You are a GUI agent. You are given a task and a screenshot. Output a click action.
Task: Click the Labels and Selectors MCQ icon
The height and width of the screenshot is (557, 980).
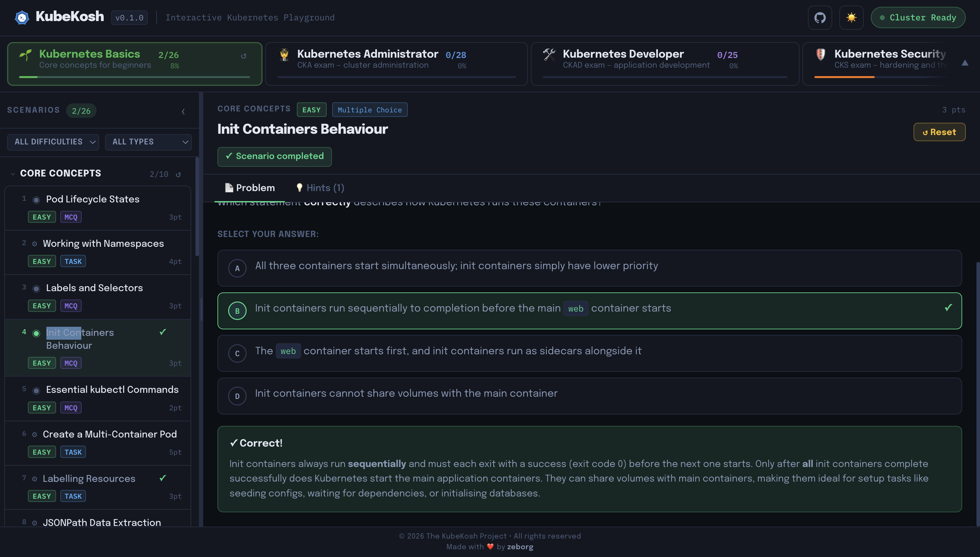click(x=36, y=289)
